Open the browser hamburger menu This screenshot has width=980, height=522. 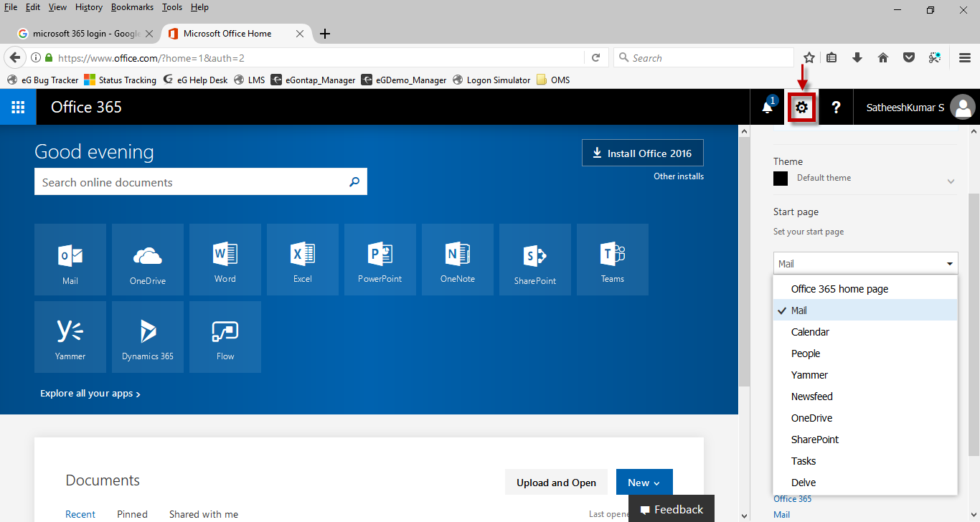(966, 58)
